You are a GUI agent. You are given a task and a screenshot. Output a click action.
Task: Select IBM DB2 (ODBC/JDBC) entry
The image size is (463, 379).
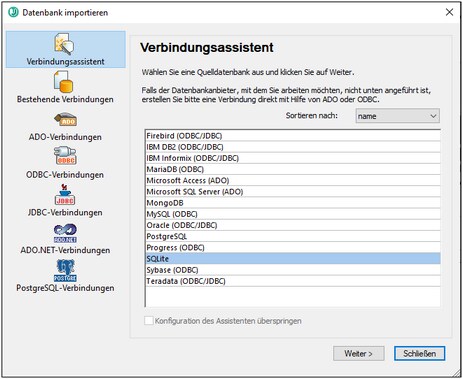tap(293, 147)
